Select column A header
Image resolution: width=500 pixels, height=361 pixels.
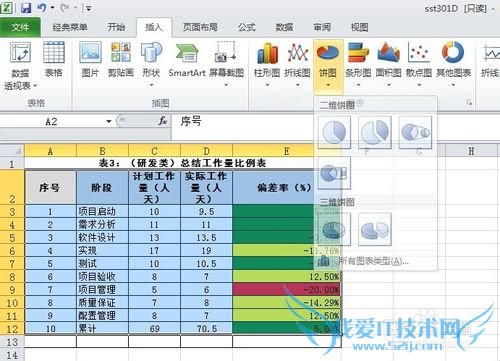coord(50,151)
